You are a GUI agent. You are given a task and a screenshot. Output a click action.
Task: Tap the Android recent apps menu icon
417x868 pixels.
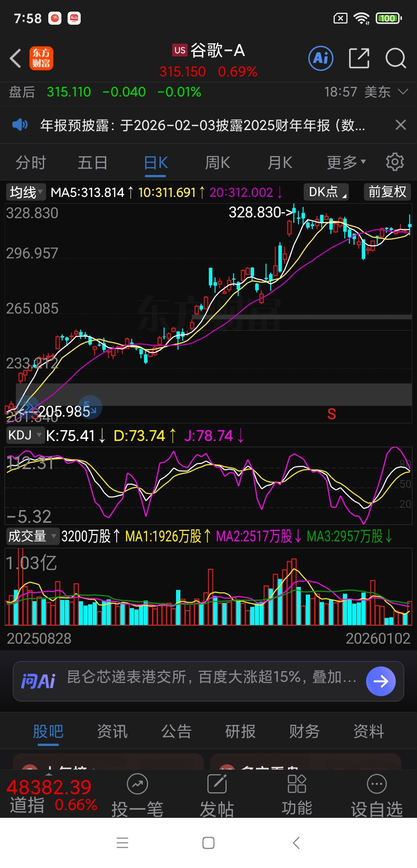click(122, 843)
